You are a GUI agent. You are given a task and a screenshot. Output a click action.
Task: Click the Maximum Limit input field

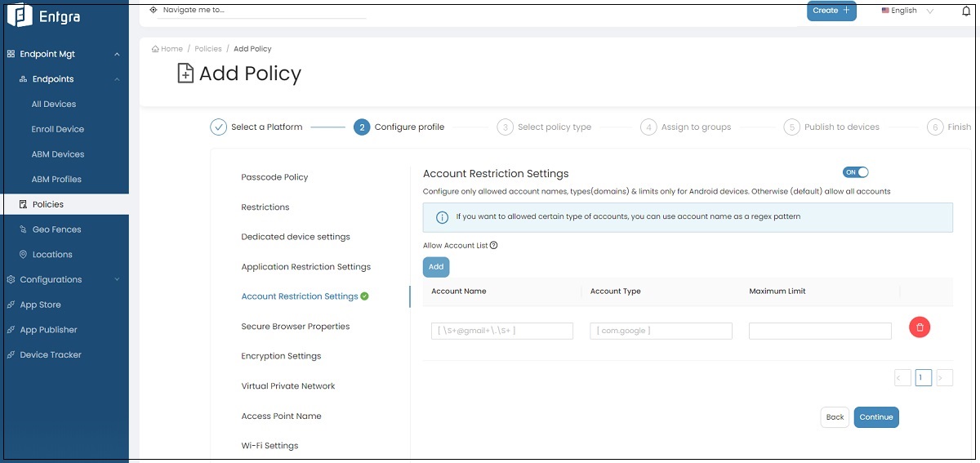tap(820, 331)
